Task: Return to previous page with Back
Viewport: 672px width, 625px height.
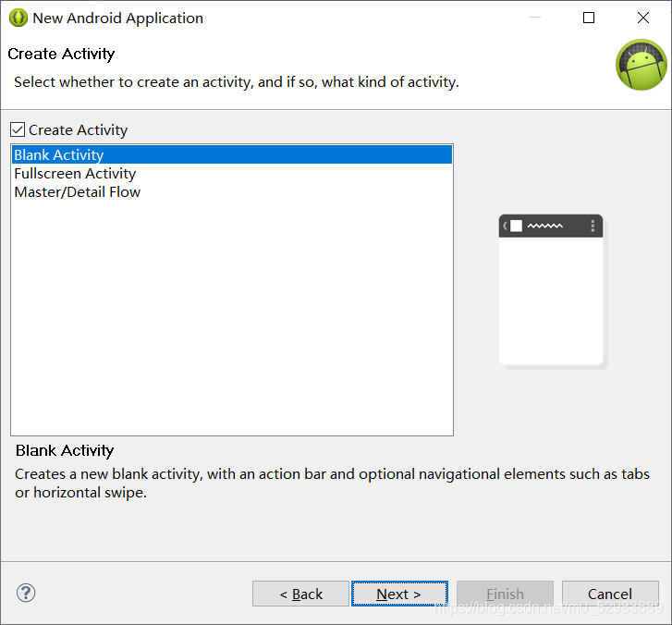Action: pyautogui.click(x=300, y=594)
